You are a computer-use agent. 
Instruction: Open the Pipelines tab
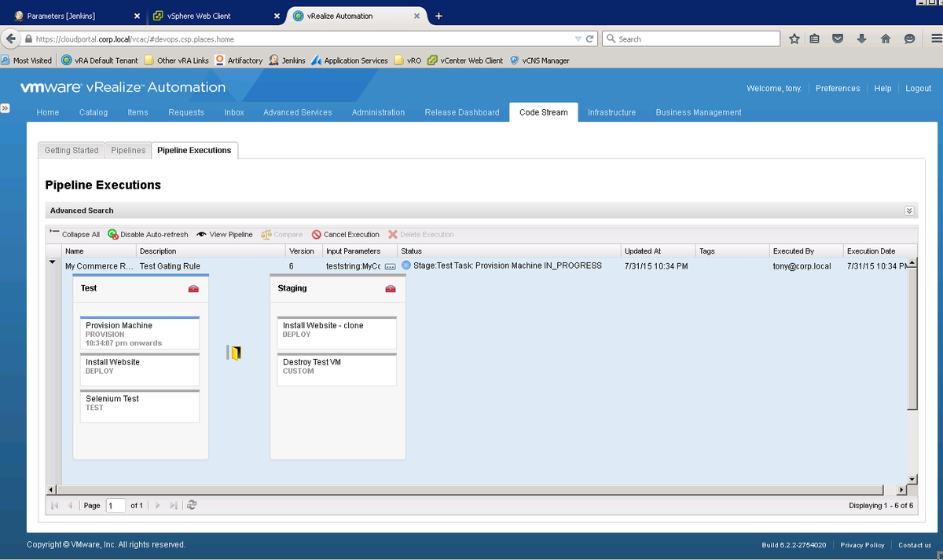click(x=128, y=150)
